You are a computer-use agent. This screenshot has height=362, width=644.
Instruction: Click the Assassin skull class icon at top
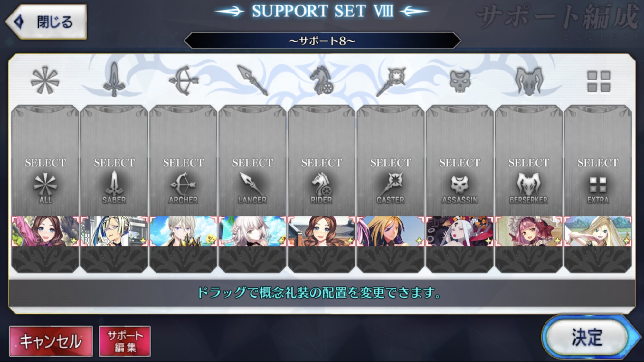pyautogui.click(x=460, y=81)
